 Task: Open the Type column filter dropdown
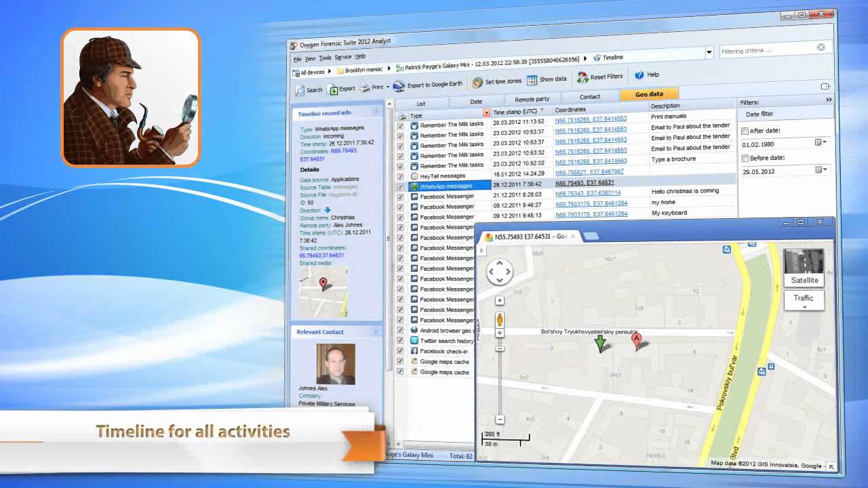486,113
